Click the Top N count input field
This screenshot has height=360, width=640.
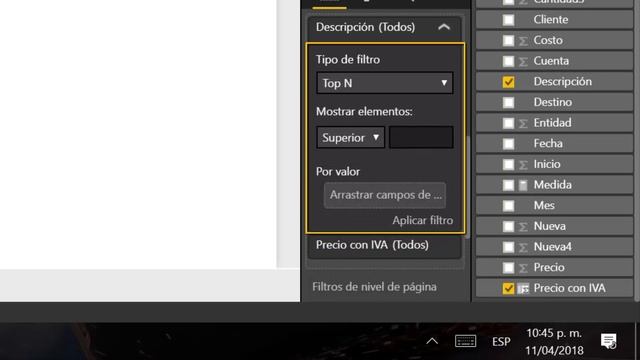pos(421,138)
